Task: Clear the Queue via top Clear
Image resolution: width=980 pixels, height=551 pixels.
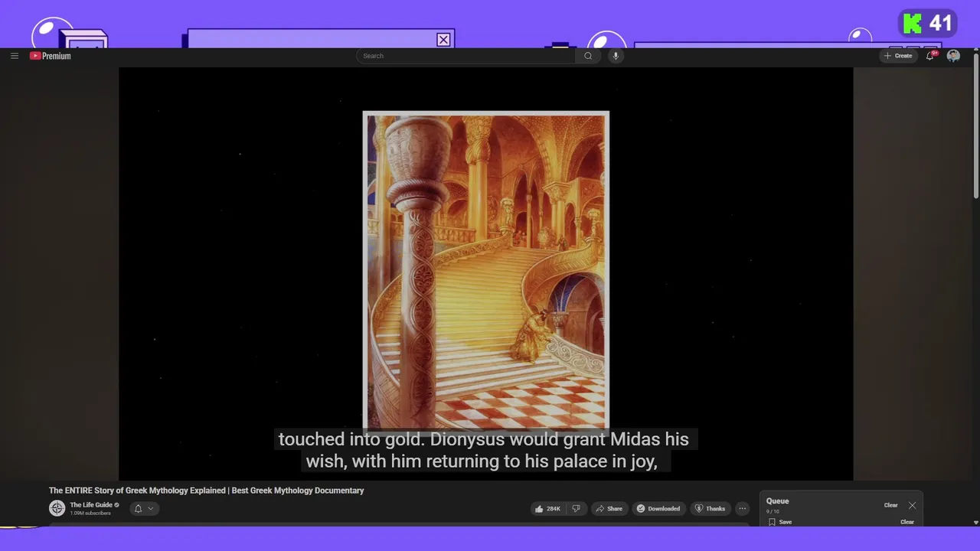Action: point(891,505)
